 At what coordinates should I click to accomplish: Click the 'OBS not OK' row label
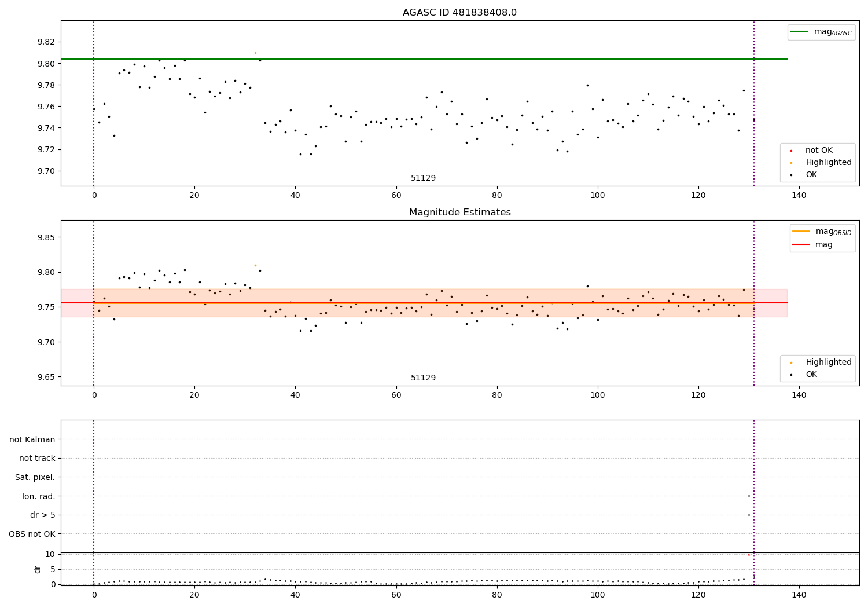32,534
